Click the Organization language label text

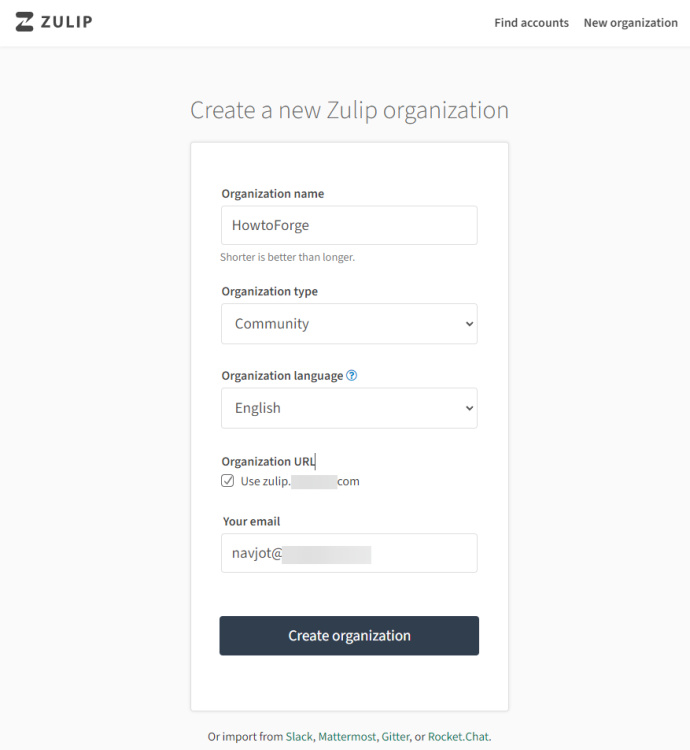tap(282, 376)
